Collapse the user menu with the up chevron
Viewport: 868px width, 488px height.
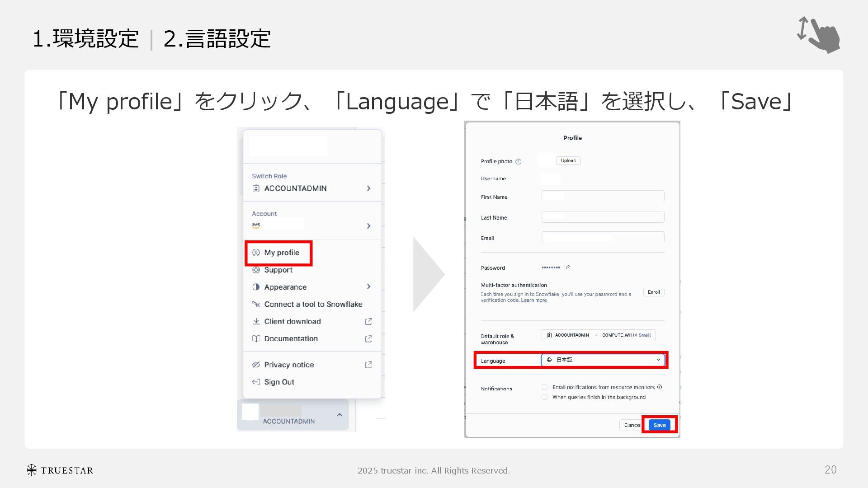pos(340,415)
